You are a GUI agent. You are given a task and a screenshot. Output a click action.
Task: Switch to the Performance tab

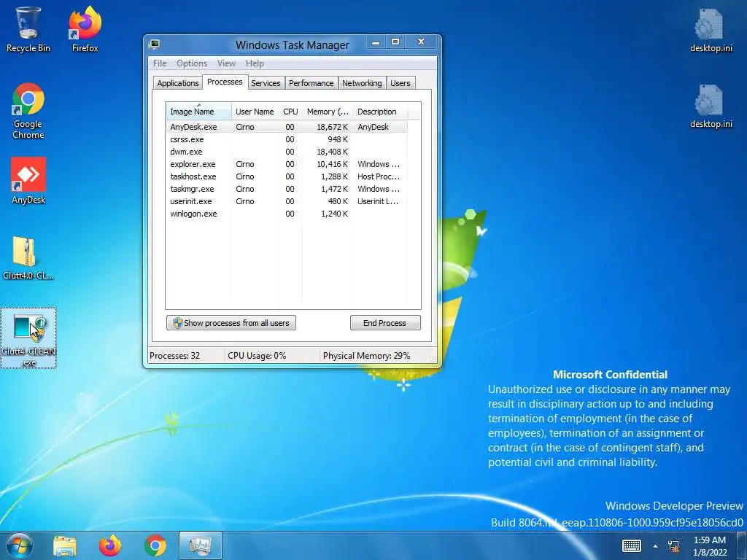coord(311,83)
